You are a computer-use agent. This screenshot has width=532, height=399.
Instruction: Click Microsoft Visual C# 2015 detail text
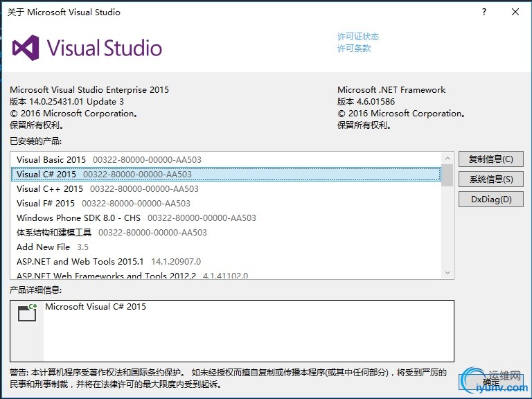click(96, 307)
